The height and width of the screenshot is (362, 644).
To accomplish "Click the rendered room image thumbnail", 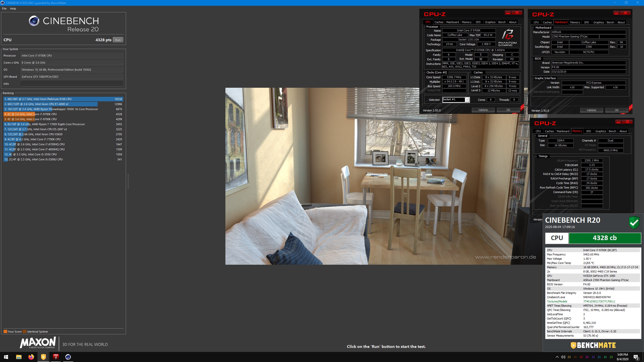I will point(384,176).
